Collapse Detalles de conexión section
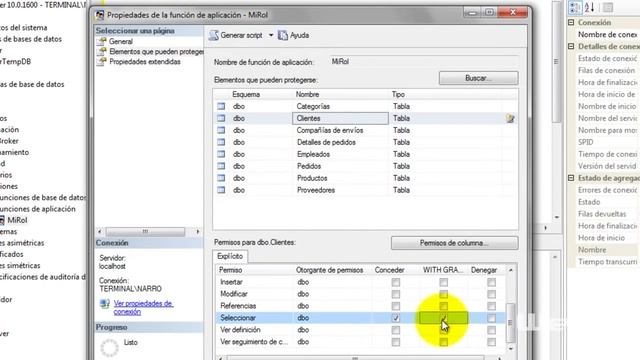640x360 pixels. [x=571, y=47]
